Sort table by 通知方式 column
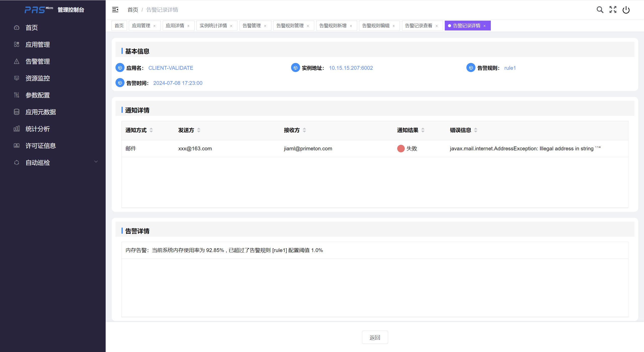Viewport: 644px width, 352px height. 151,130
